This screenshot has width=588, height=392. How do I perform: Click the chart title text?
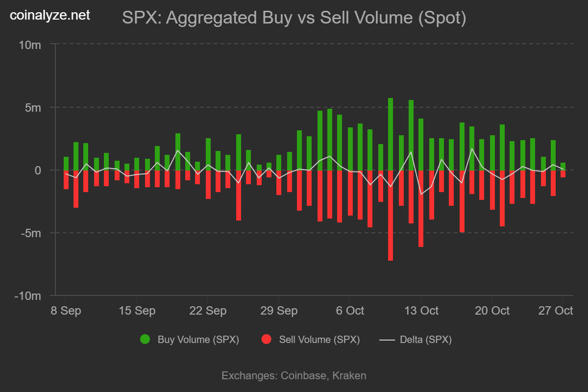pos(294,19)
